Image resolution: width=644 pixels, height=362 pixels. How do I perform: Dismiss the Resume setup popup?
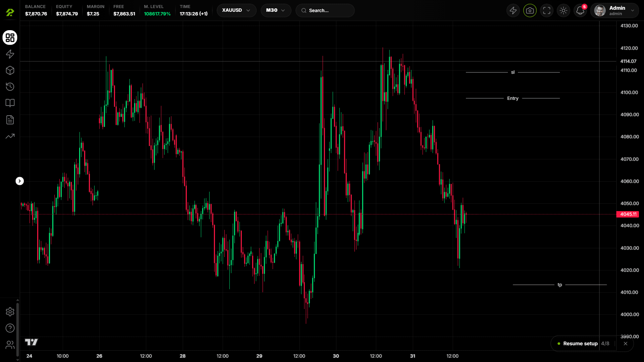[626, 344]
